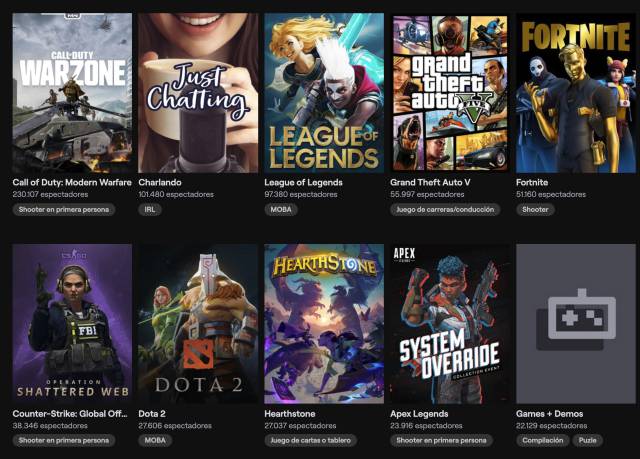Click 27.037 espectadores text
Image resolution: width=640 pixels, height=459 pixels.
[300, 426]
